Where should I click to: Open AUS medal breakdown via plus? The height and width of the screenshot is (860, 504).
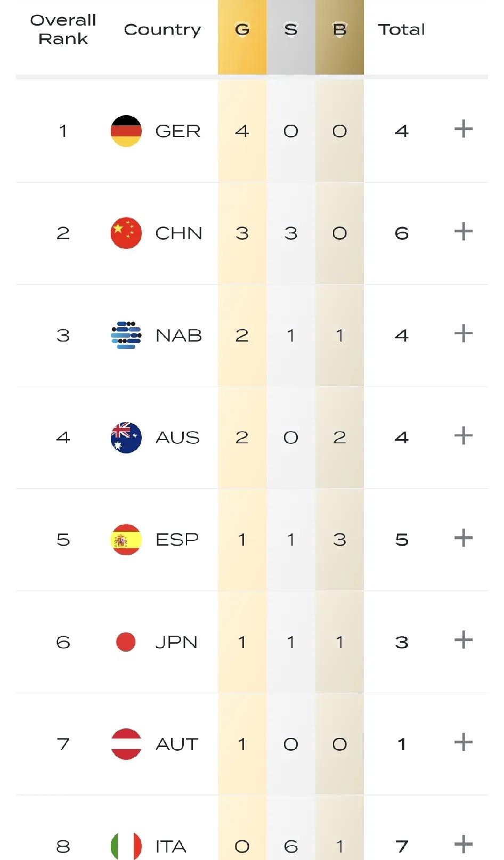tap(464, 436)
